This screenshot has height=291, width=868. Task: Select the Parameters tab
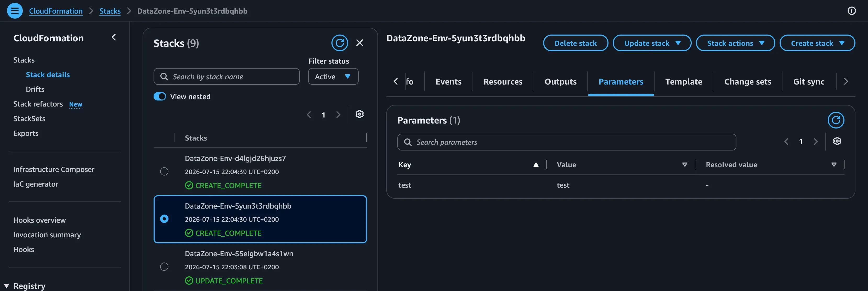click(x=621, y=82)
